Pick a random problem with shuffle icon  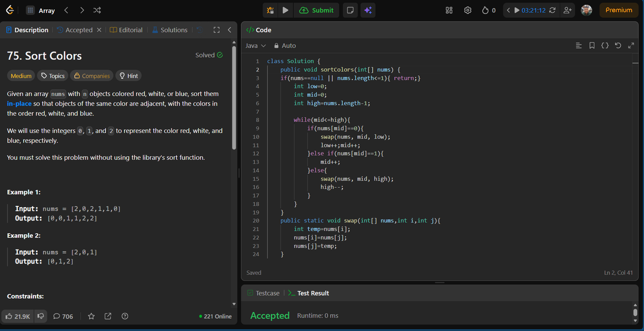[x=97, y=10]
